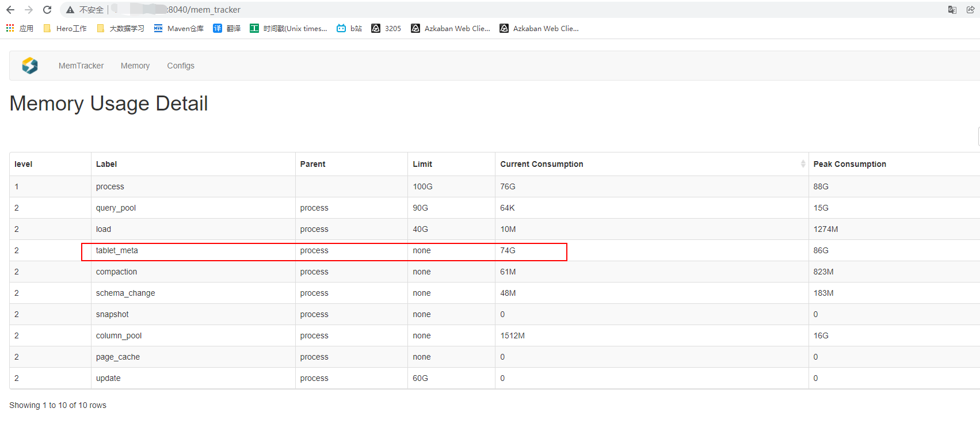
Task: Open the Google Translate page icon
Action: pos(952,10)
